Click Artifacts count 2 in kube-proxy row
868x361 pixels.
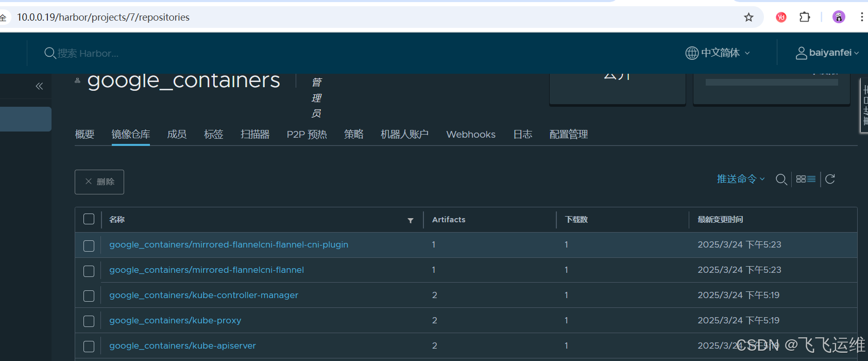point(435,320)
